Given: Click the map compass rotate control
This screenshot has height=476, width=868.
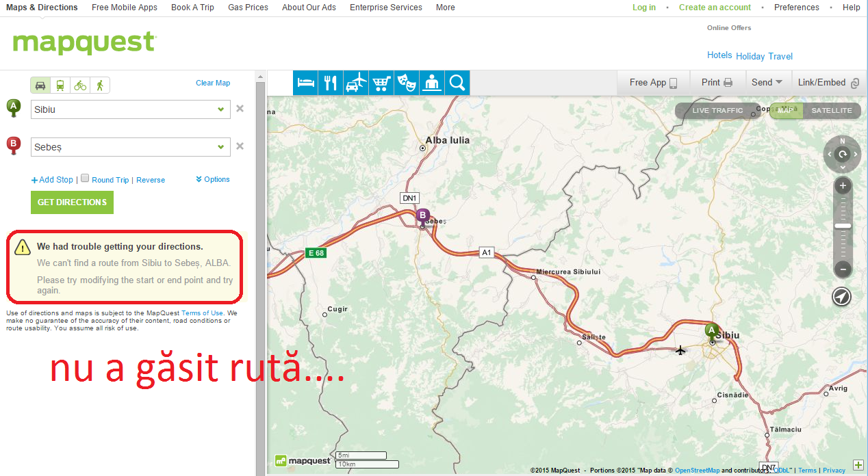Looking at the screenshot, I should coord(843,155).
